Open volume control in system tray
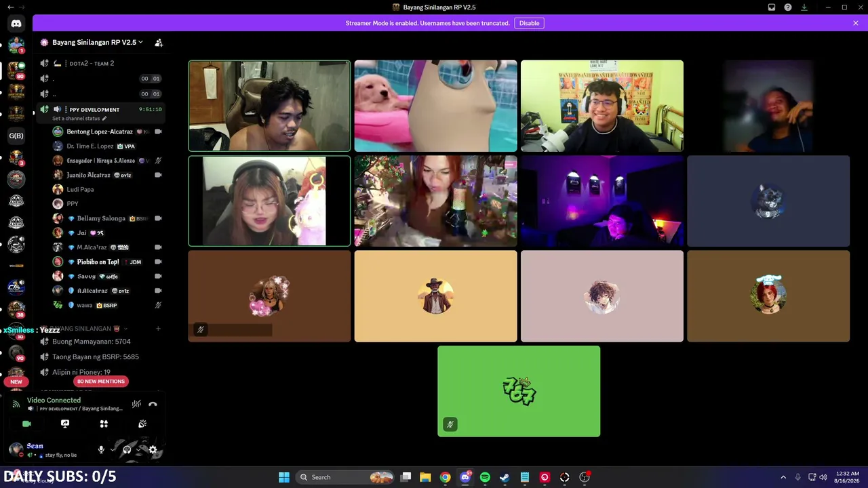This screenshot has width=868, height=488. coord(823,477)
